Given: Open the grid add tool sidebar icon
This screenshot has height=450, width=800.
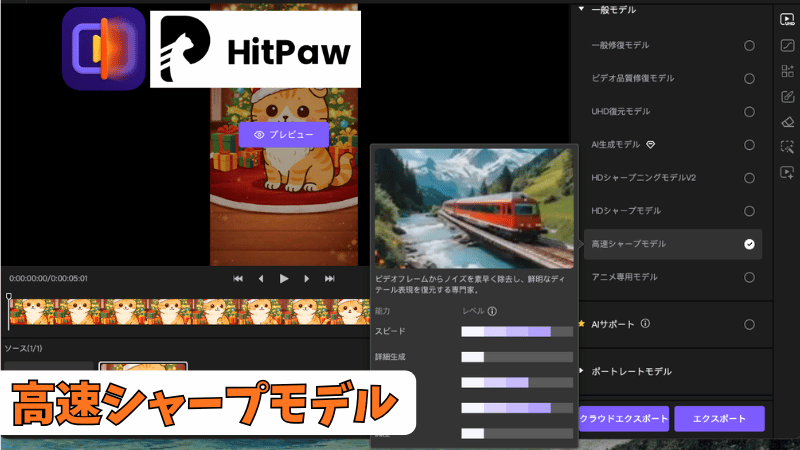Looking at the screenshot, I should click(x=787, y=71).
